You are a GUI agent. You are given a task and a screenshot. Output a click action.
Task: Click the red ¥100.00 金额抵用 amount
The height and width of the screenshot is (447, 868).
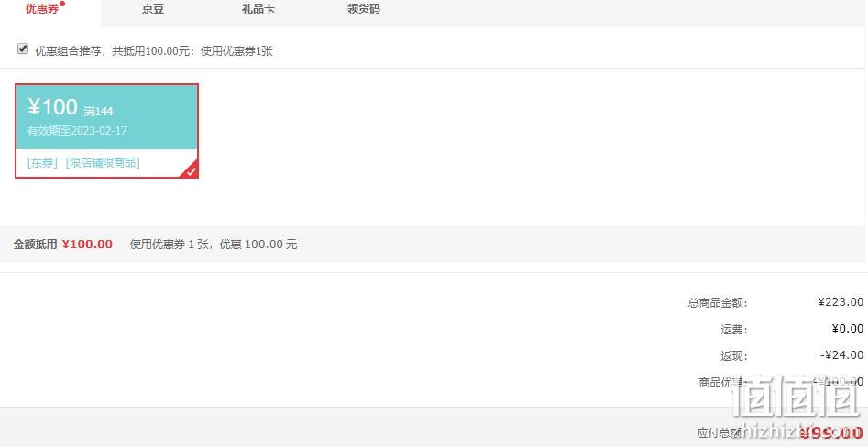[87, 245]
